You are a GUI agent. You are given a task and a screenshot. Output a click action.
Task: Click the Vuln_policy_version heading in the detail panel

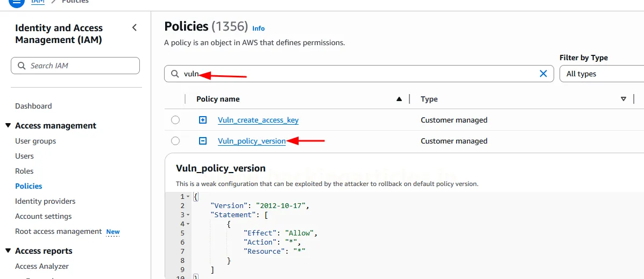pyautogui.click(x=221, y=168)
